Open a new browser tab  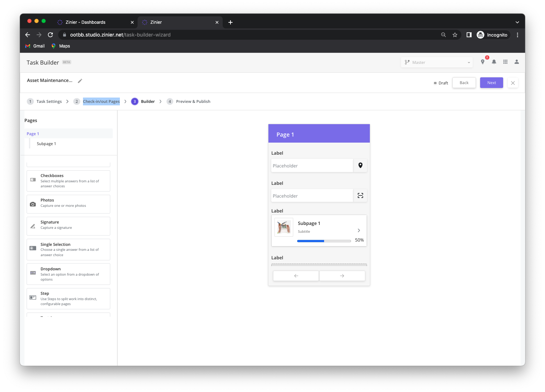(230, 22)
